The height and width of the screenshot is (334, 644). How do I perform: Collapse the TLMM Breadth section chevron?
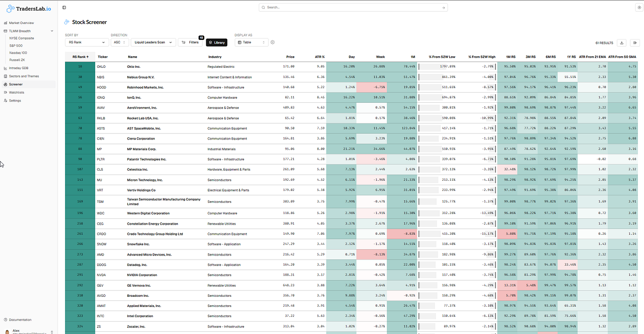(x=52, y=31)
